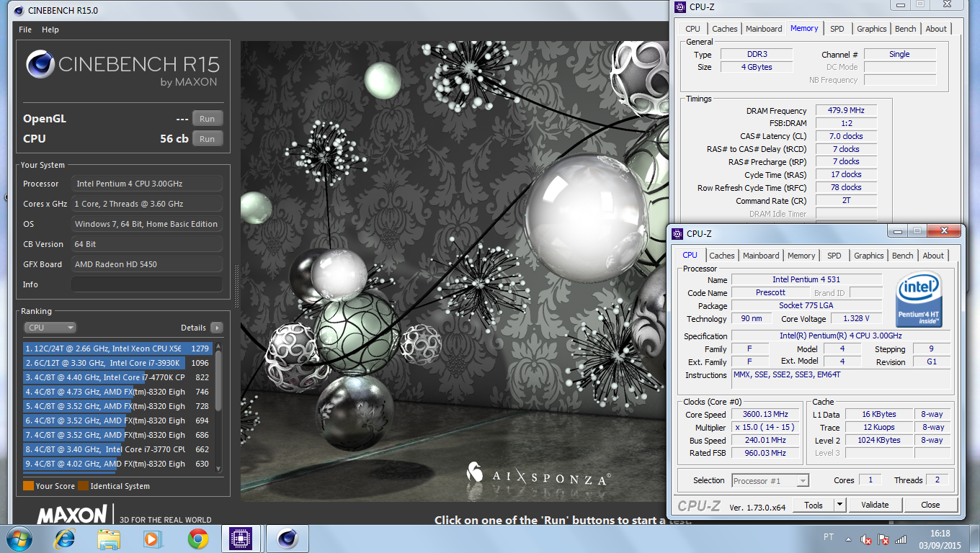Click the Core Speed value 3600.13 MHz

[x=765, y=414]
